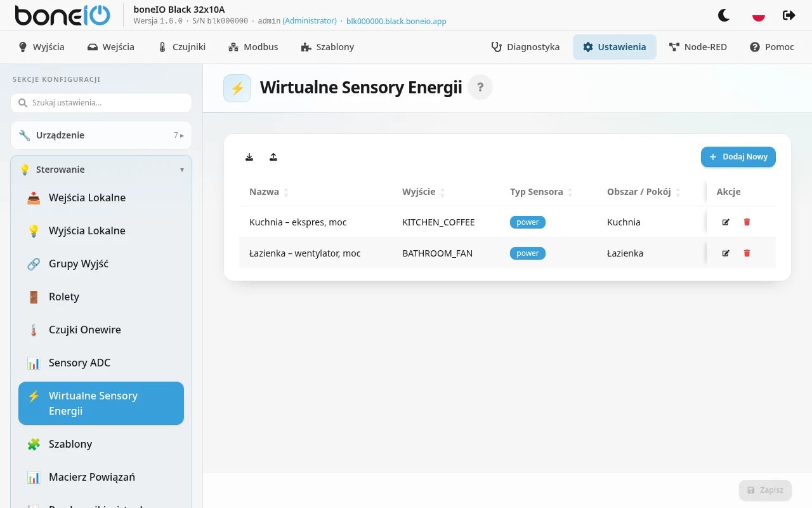
Task: Sort table by Nazwa column
Action: (269, 192)
